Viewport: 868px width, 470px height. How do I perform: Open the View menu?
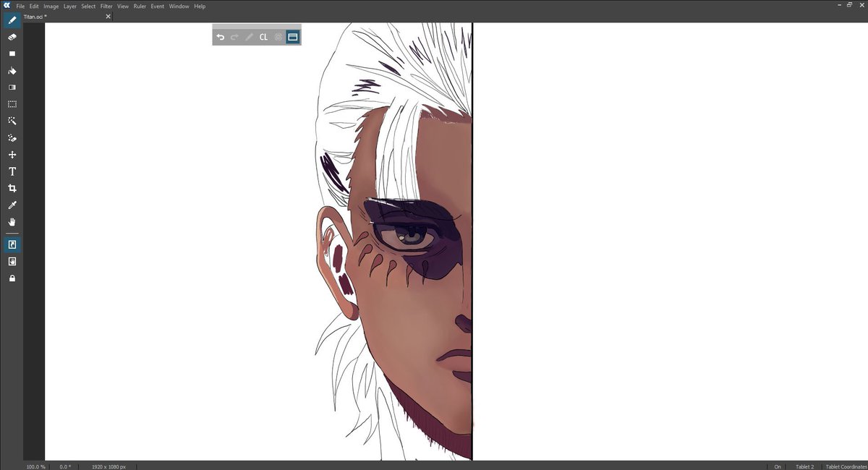point(123,6)
